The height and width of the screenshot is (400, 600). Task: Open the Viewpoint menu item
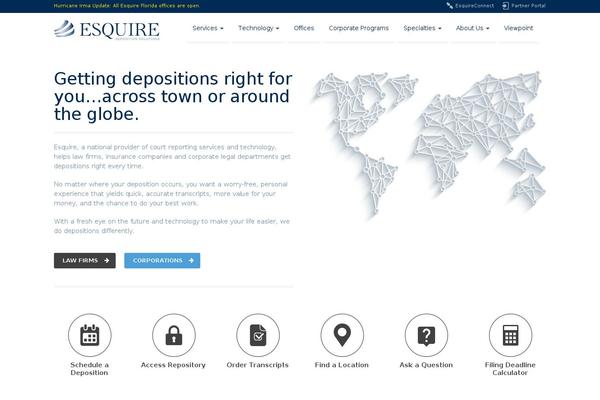pos(518,28)
